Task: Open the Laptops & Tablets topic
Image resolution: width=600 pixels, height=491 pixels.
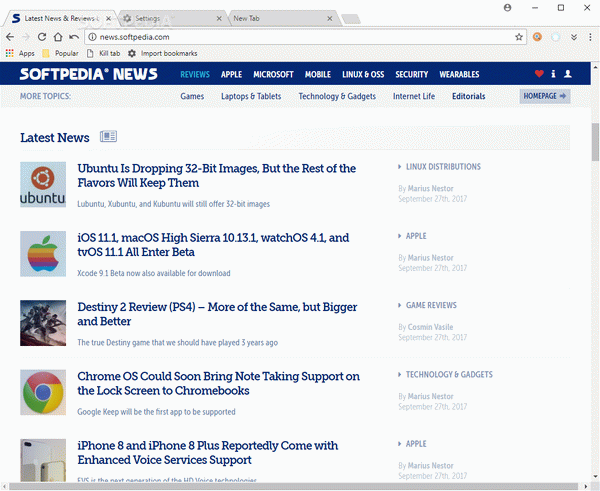Action: 251,96
